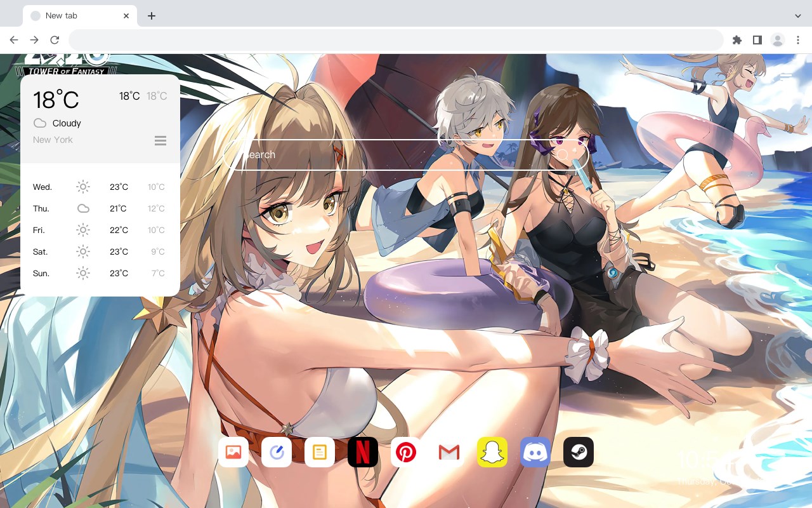Click the cloud icon beside Cloudy

click(x=40, y=123)
